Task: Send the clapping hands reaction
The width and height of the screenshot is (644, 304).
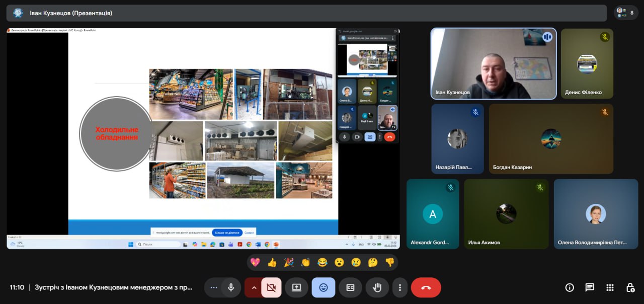Action: (x=305, y=262)
